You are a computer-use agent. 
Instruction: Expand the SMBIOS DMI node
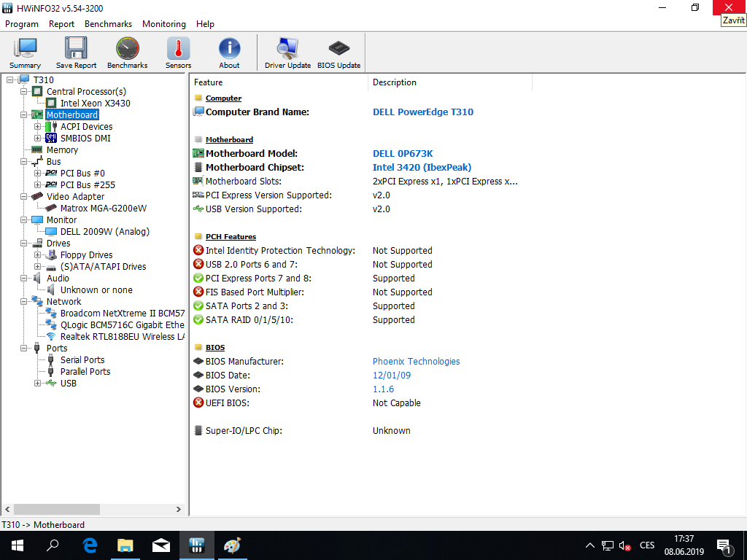coord(38,139)
